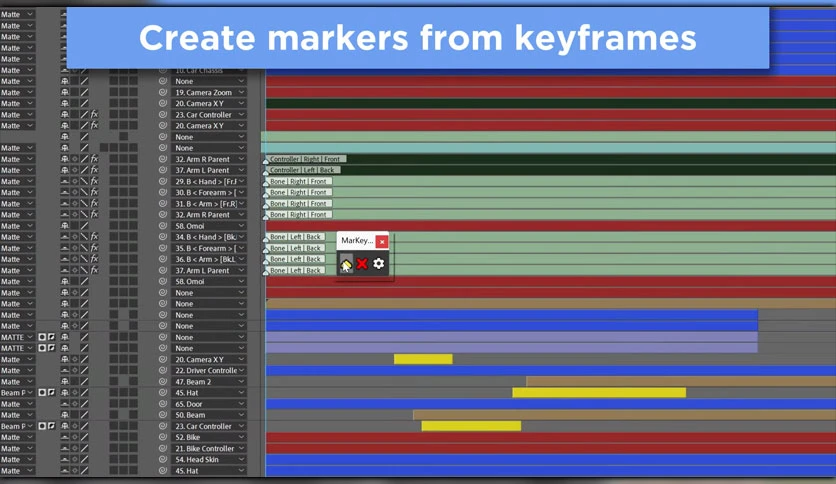The image size is (836, 484).
Task: Open the 65. Door parent dropdown
Action: pyautogui.click(x=208, y=404)
